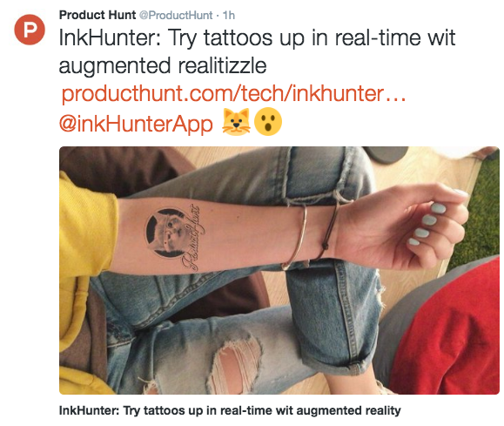Click the Product Hunt display name
The image size is (504, 426).
coord(97,15)
